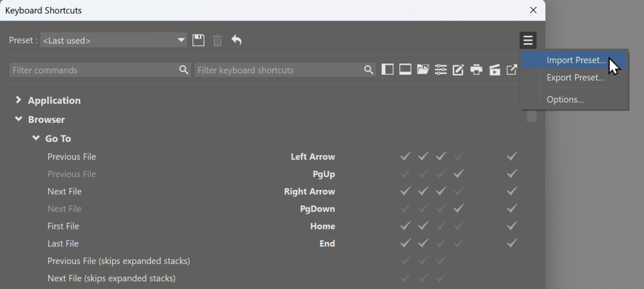
Task: Click the adjustment sliders filter icon
Action: tap(441, 69)
